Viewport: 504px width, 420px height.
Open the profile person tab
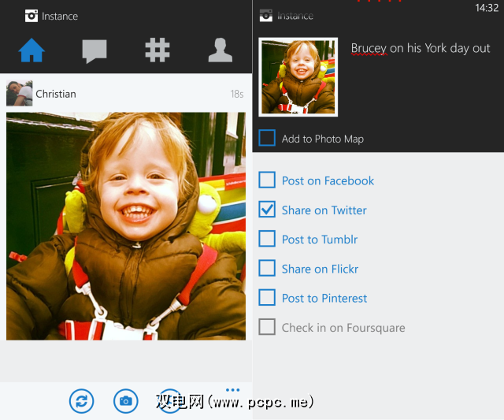[220, 50]
